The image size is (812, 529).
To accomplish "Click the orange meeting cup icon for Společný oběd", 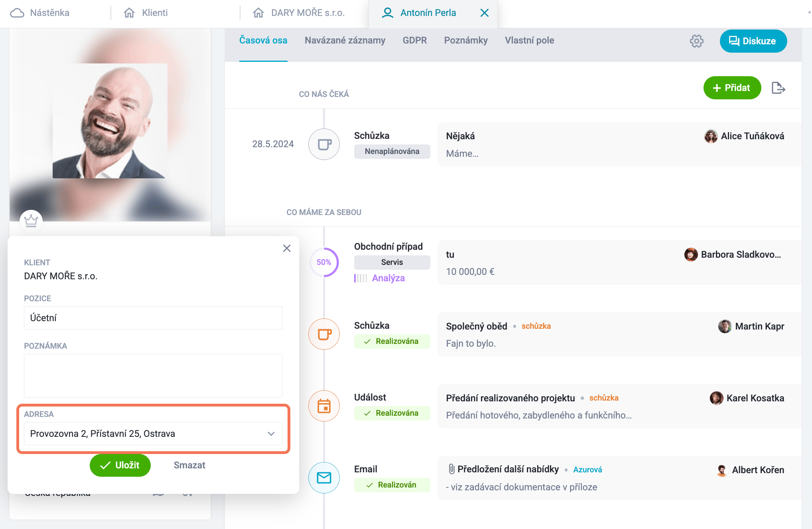I will (324, 334).
